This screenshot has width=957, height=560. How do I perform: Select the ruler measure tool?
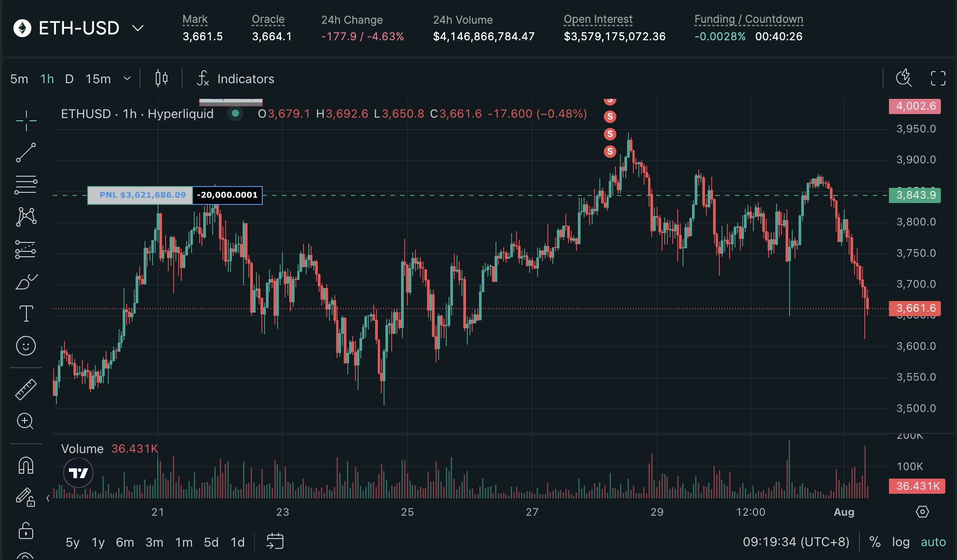click(x=26, y=389)
